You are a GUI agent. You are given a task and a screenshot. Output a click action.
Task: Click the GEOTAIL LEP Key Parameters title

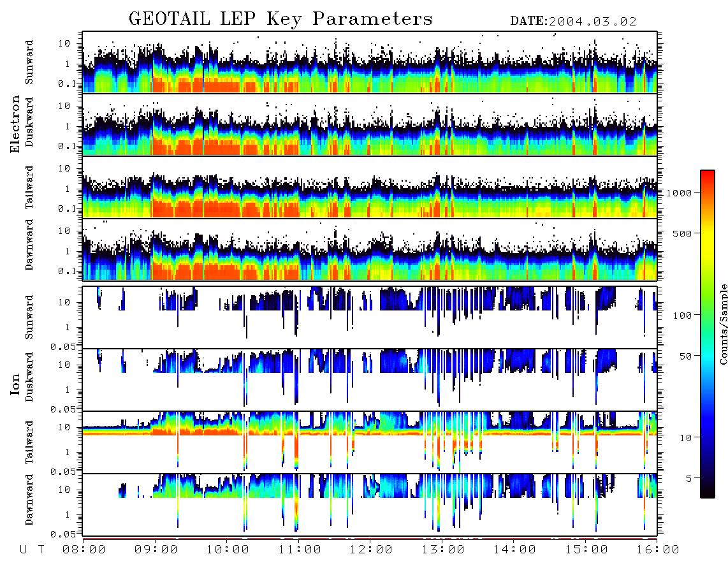tap(280, 19)
